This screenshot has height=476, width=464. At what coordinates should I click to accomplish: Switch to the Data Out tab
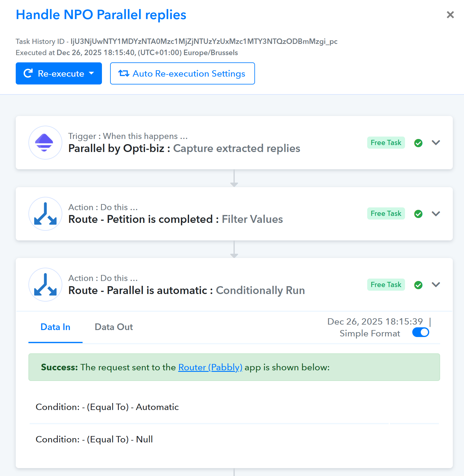click(114, 327)
